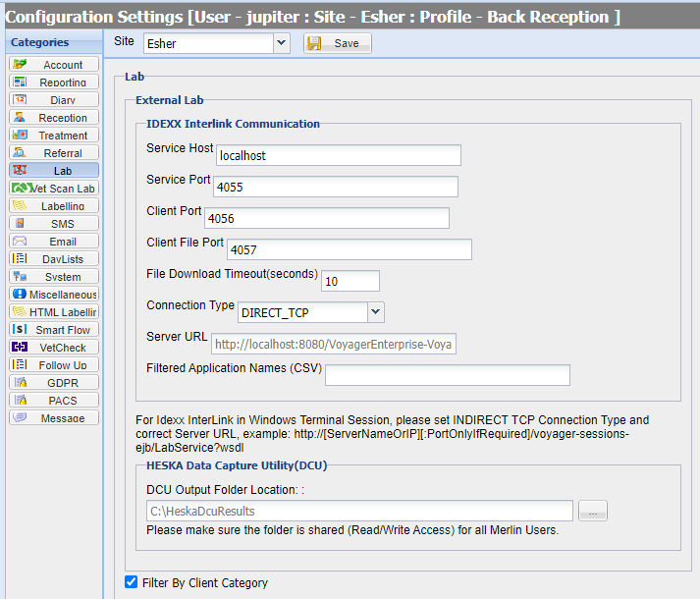Select the Treatment category
The image size is (700, 599).
tap(54, 135)
